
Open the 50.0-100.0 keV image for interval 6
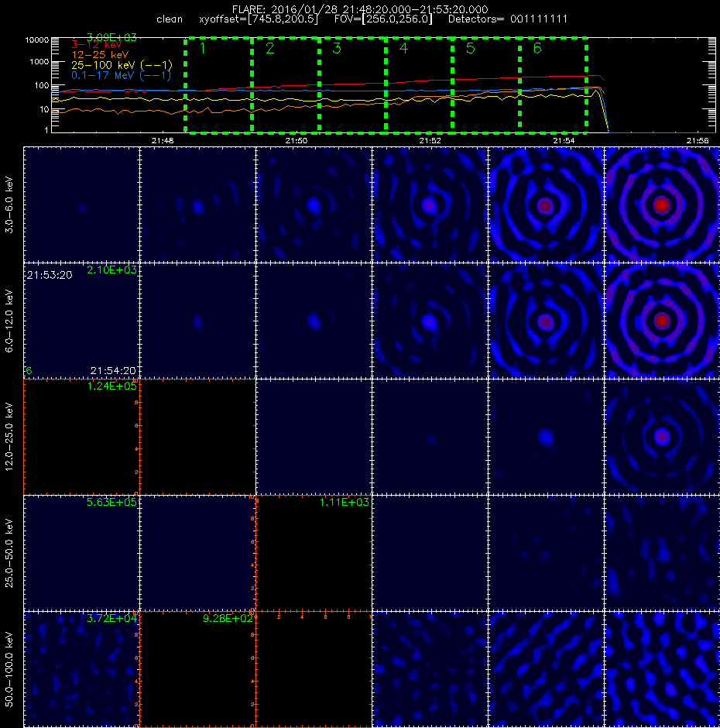662,669
